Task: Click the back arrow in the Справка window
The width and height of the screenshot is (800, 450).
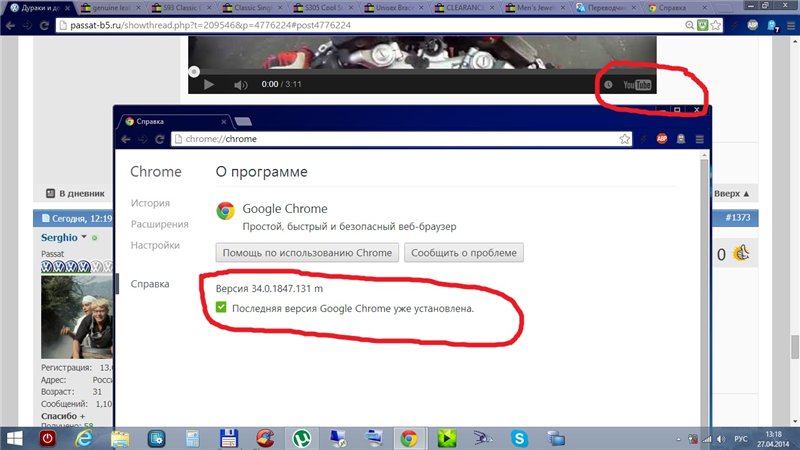Action: click(127, 139)
